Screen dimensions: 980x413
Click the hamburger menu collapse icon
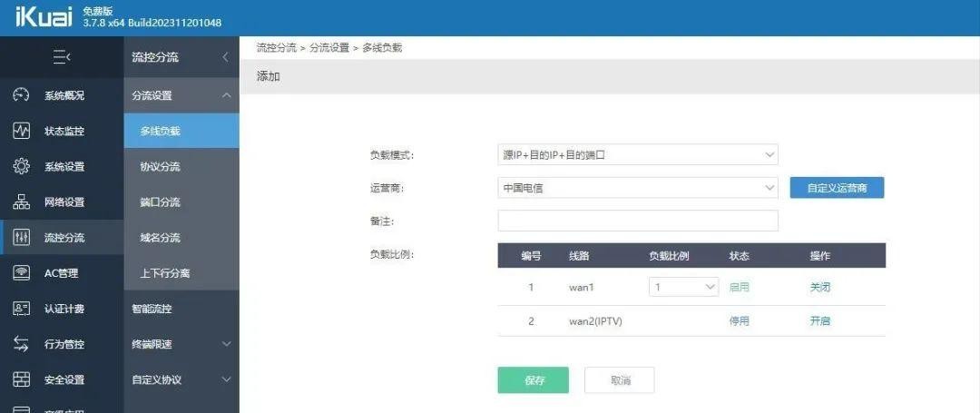point(62,57)
